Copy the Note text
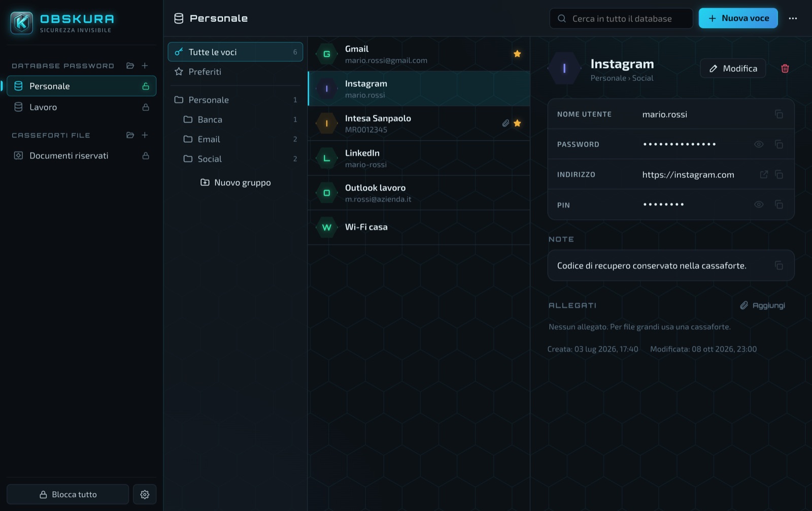The width and height of the screenshot is (812, 511). coord(779,266)
